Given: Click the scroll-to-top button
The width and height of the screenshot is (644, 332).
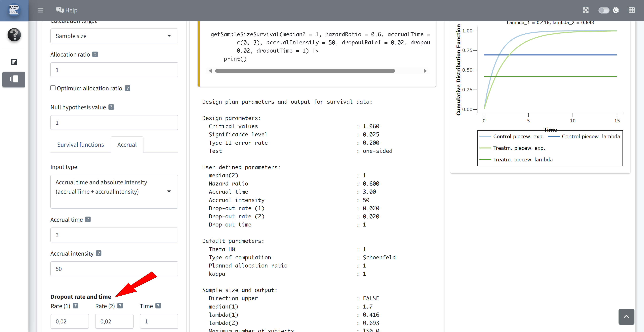Looking at the screenshot, I should pyautogui.click(x=626, y=316).
